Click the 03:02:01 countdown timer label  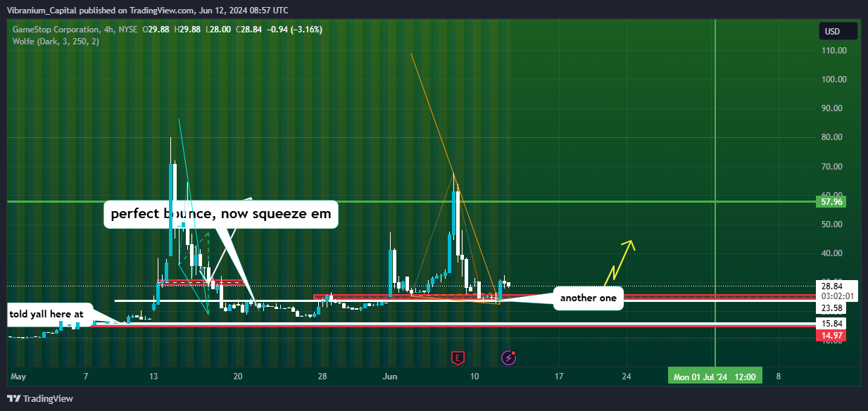[x=836, y=296]
